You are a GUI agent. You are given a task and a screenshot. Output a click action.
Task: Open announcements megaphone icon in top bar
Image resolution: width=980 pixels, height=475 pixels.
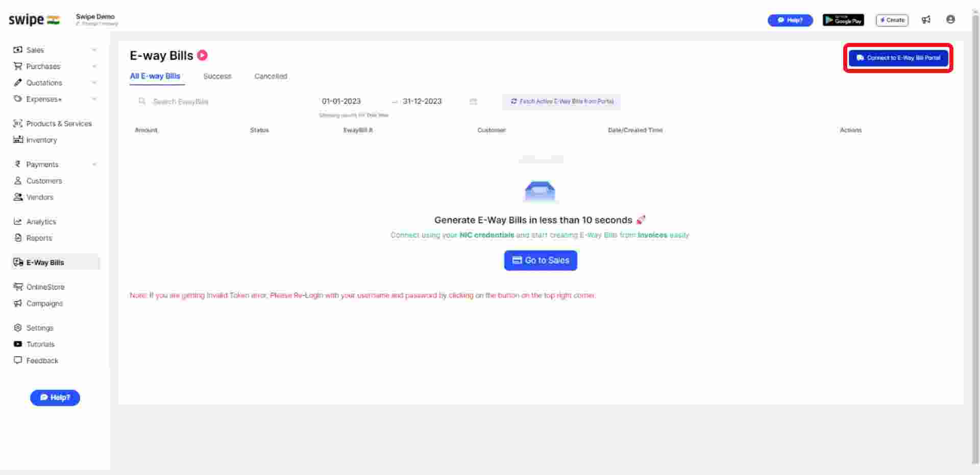tap(926, 19)
